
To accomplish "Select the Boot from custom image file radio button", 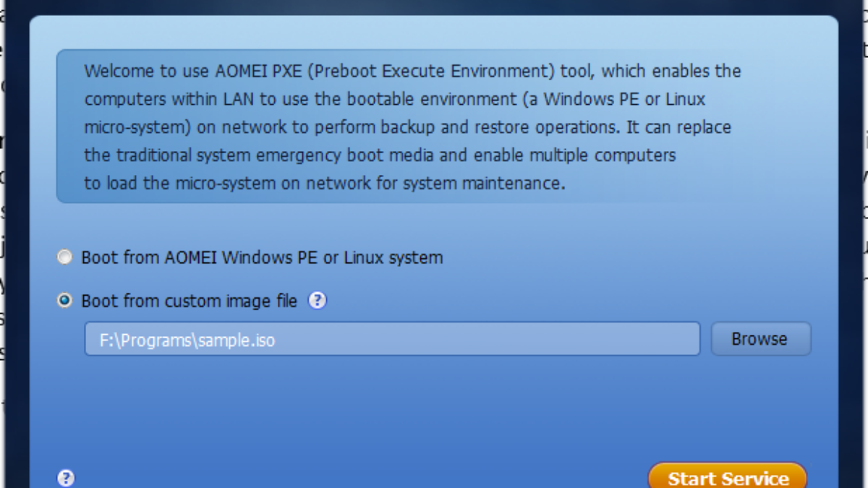I will pyautogui.click(x=65, y=301).
